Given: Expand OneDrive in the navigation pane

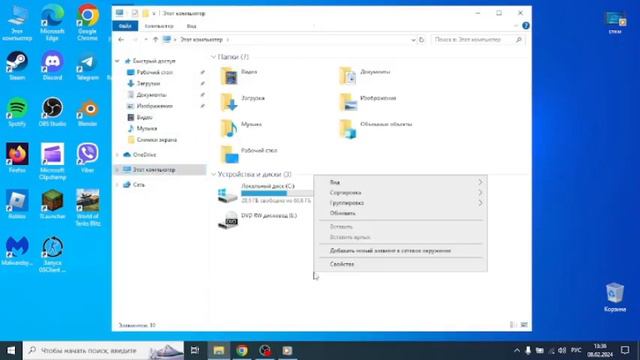Looking at the screenshot, I should tap(117, 155).
